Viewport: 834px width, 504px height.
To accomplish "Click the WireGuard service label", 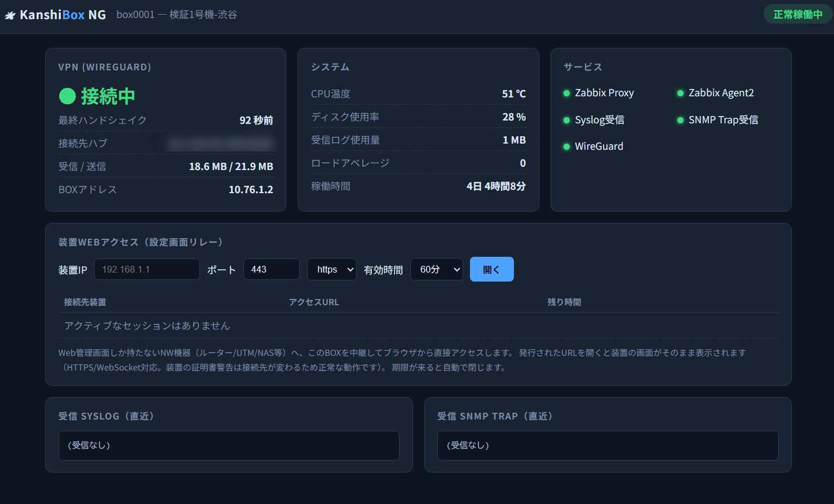I will (598, 146).
